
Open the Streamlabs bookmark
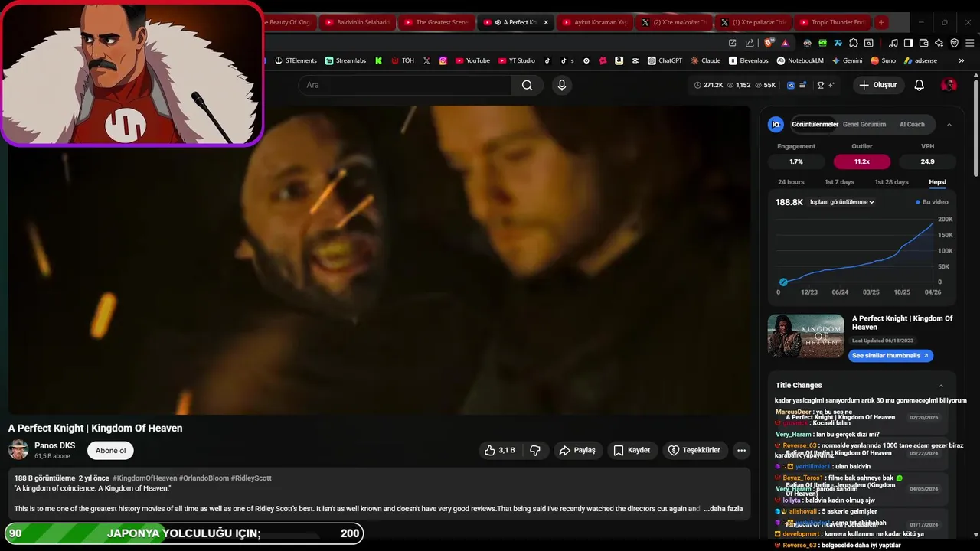(345, 60)
